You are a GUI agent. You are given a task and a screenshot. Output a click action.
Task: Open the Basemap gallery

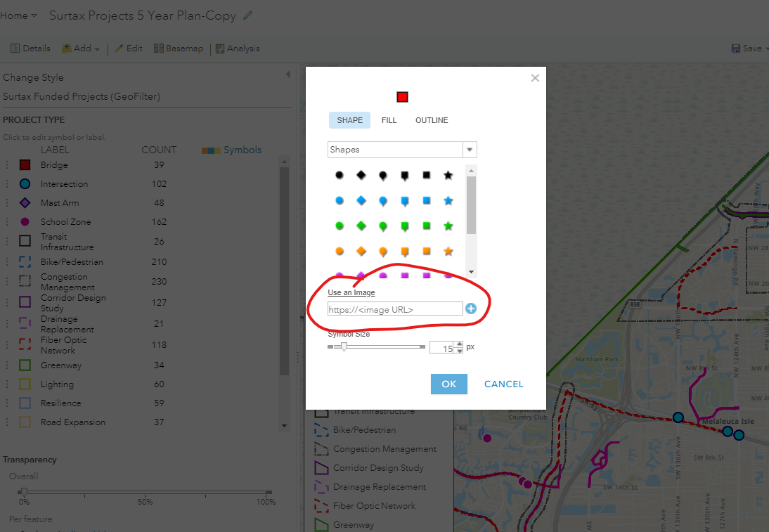point(178,48)
